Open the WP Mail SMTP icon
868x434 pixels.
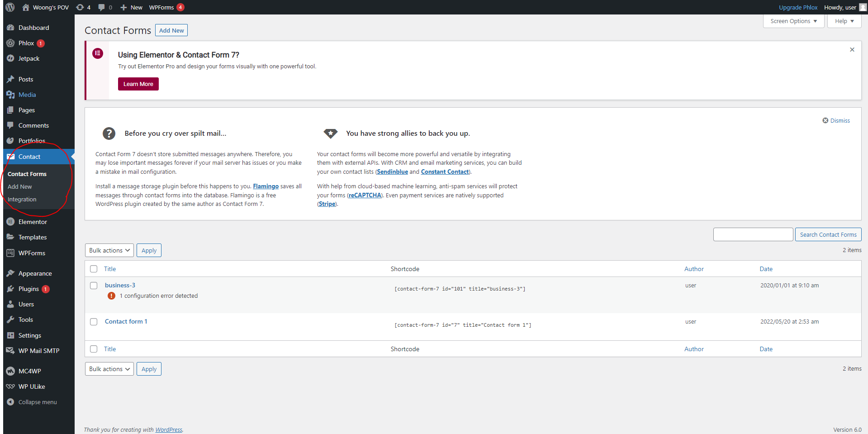pos(10,351)
